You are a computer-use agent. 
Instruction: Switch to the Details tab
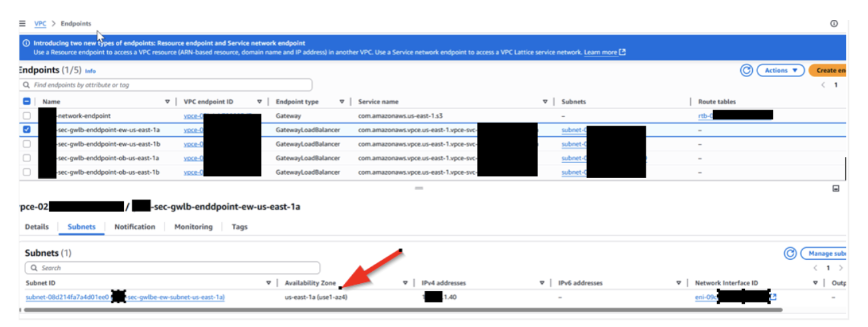click(37, 227)
